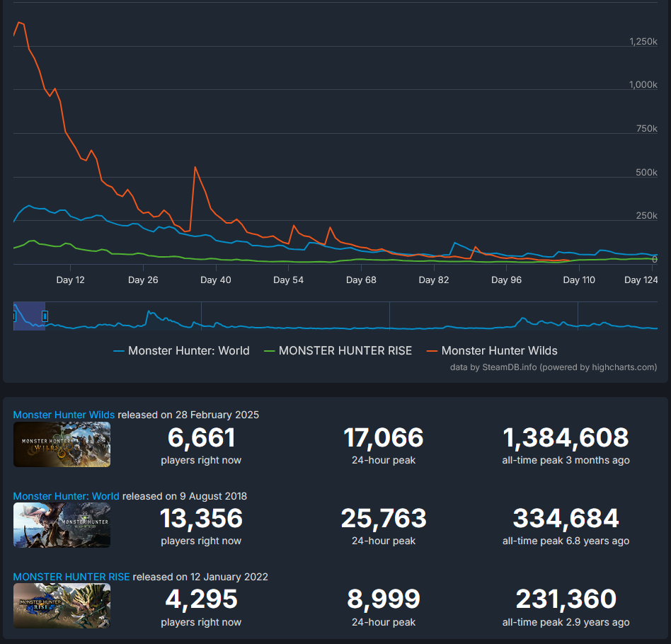This screenshot has width=671, height=644.
Task: Open the Monster Hunter: World link
Action: [x=67, y=496]
